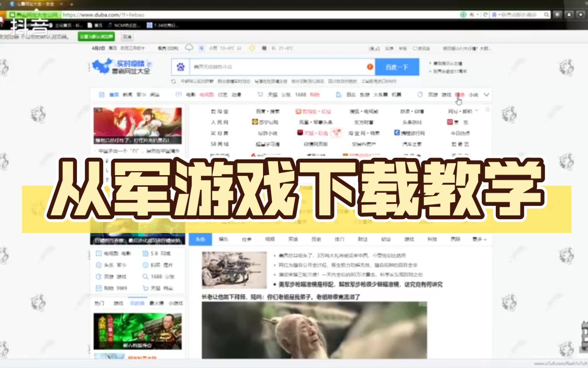Click the shopping cart icon in nav row
This screenshot has height=368, width=588.
(x=260, y=94)
